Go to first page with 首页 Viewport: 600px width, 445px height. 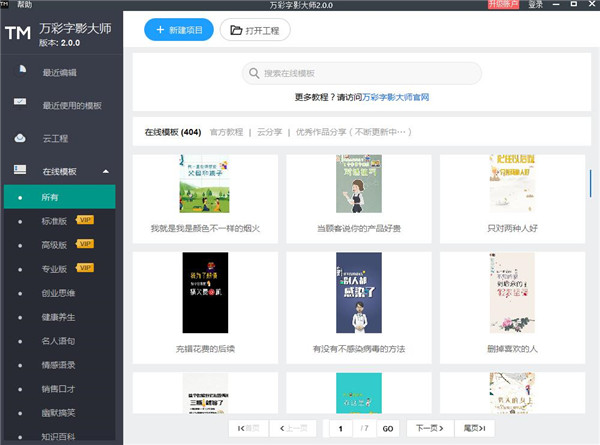(x=249, y=428)
